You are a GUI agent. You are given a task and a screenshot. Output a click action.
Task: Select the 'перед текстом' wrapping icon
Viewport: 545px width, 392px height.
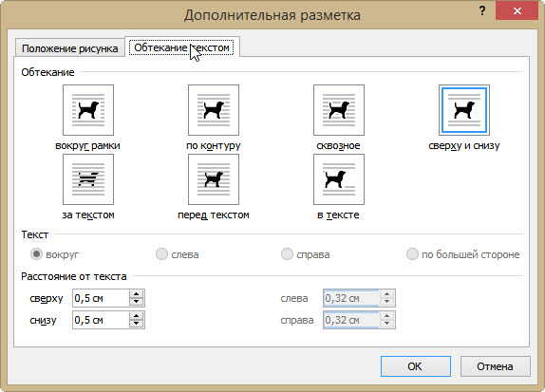tap(214, 179)
